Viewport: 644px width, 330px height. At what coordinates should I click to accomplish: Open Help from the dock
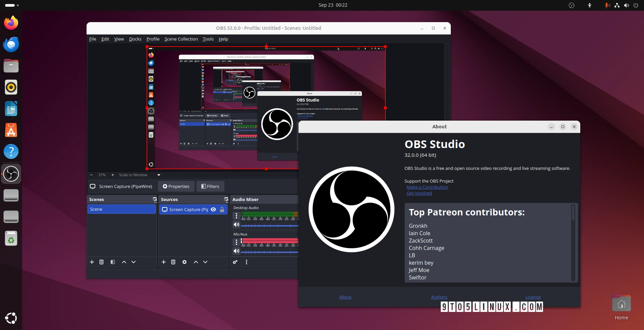pos(11,151)
